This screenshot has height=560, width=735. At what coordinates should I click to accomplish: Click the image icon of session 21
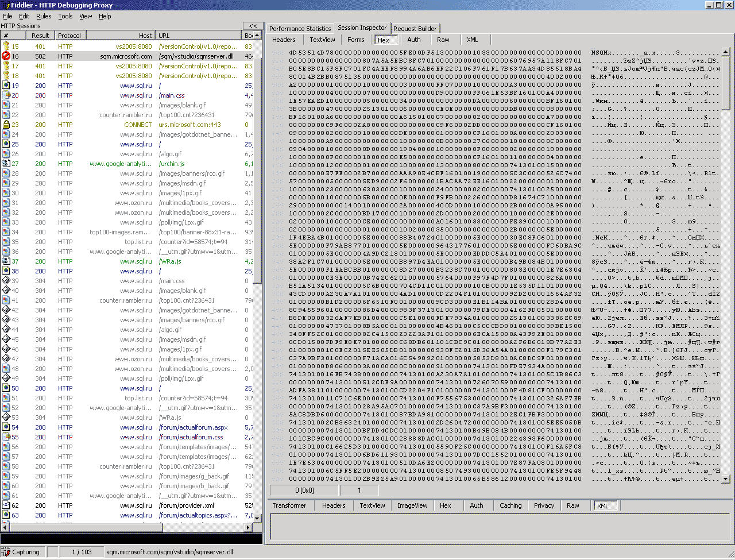[x=6, y=105]
